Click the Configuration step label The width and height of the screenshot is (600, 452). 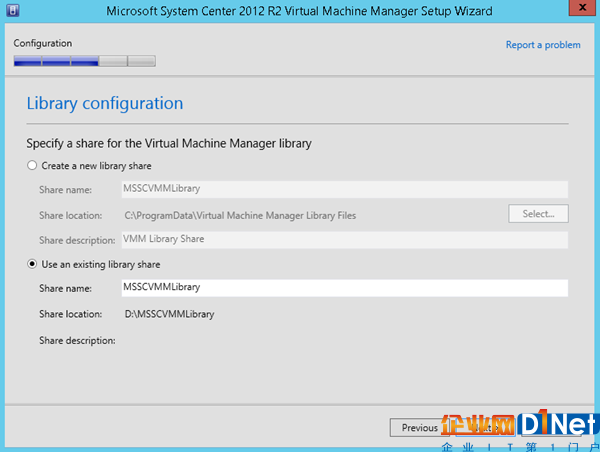[x=42, y=43]
